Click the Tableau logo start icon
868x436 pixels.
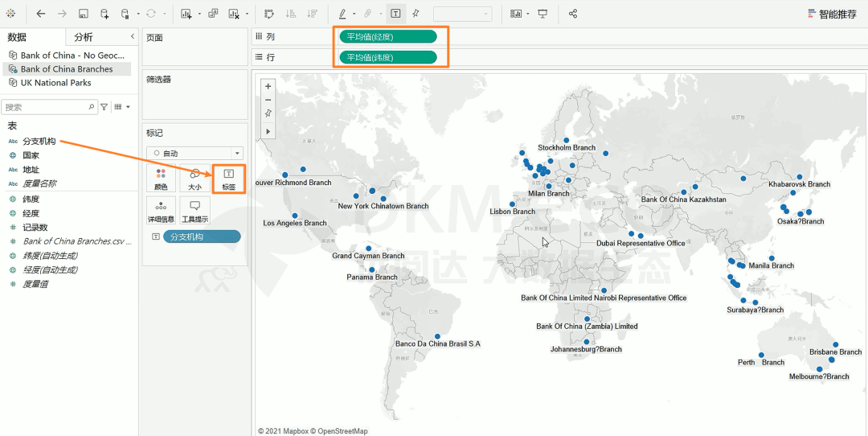click(10, 14)
